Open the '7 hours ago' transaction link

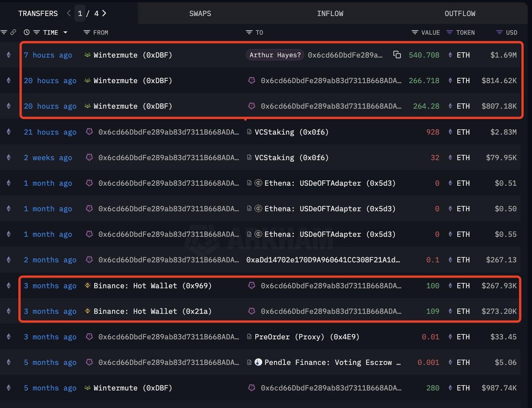[48, 55]
